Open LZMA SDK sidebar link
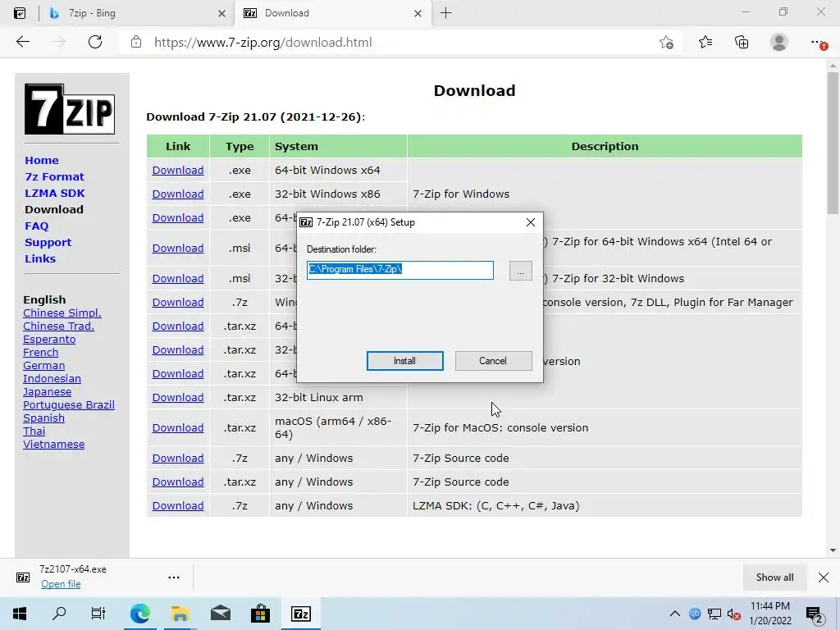This screenshot has height=630, width=840. coord(55,193)
